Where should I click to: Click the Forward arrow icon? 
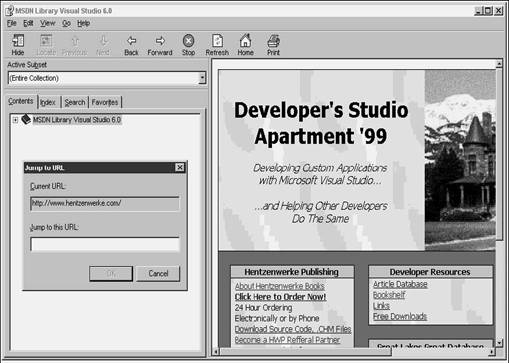[x=160, y=41]
